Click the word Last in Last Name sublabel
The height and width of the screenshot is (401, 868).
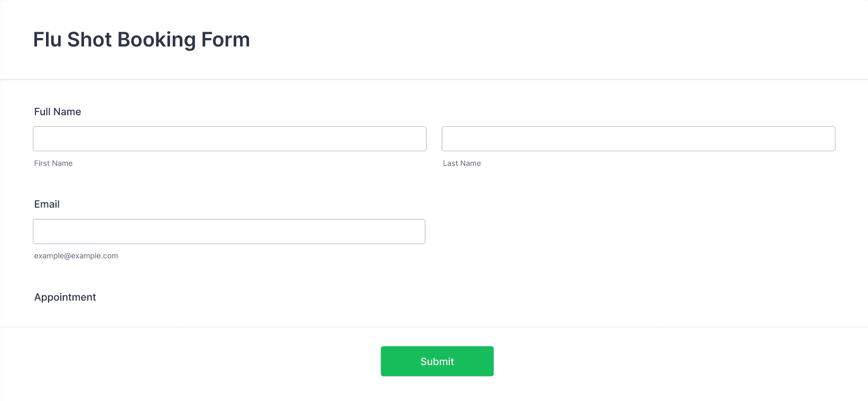[x=450, y=163]
